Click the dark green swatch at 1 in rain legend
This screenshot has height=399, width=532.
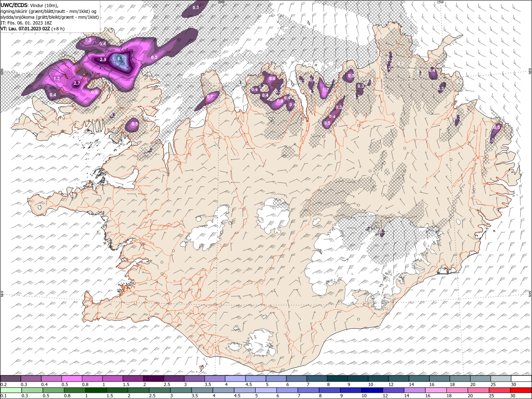[96, 390]
